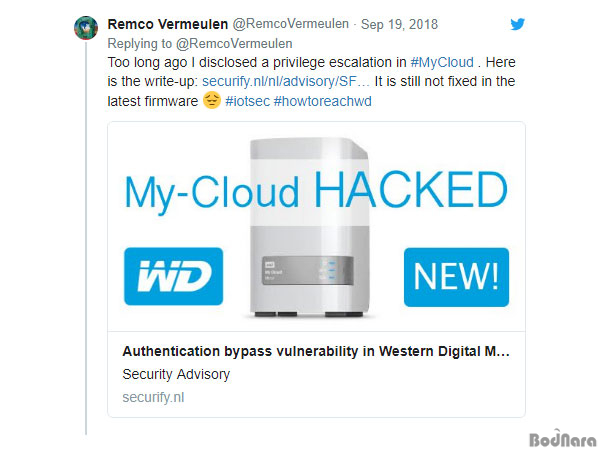Click the Security Advisory card description

pos(176,374)
